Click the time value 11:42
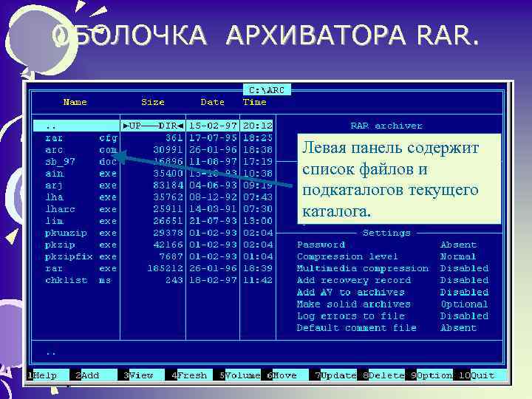Image resolution: width=532 pixels, height=399 pixels. 258,280
